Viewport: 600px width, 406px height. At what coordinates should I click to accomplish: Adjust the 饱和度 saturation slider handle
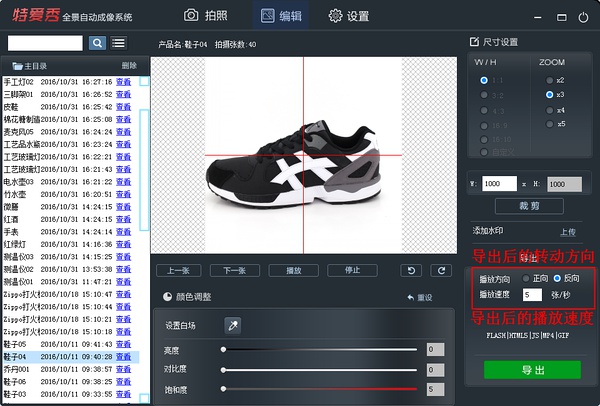[x=223, y=389]
